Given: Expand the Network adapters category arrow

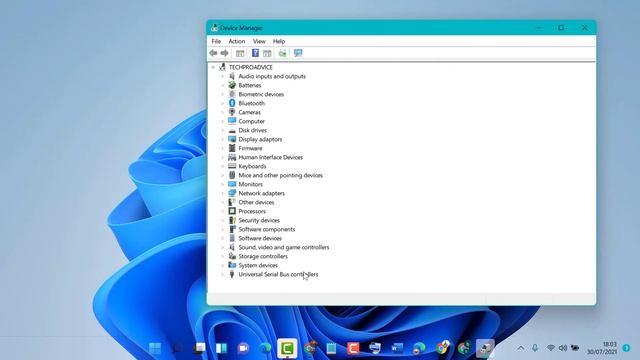Looking at the screenshot, I should point(222,193).
